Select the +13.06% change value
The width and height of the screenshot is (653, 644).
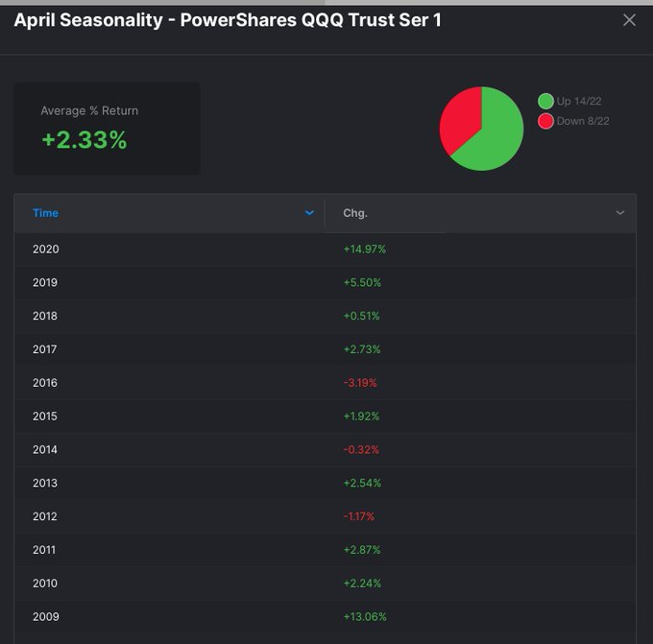click(x=364, y=616)
